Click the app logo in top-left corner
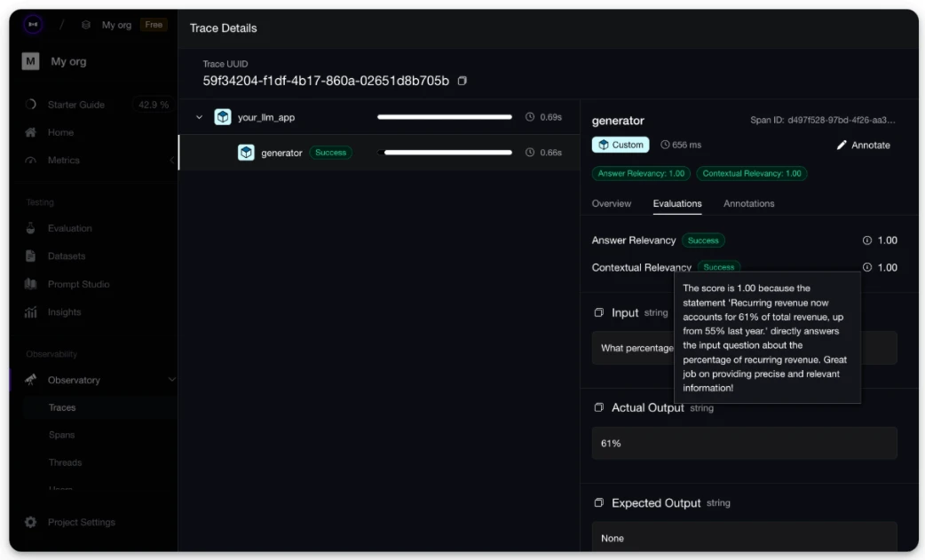Viewport: 925px width, 560px height. click(x=33, y=24)
